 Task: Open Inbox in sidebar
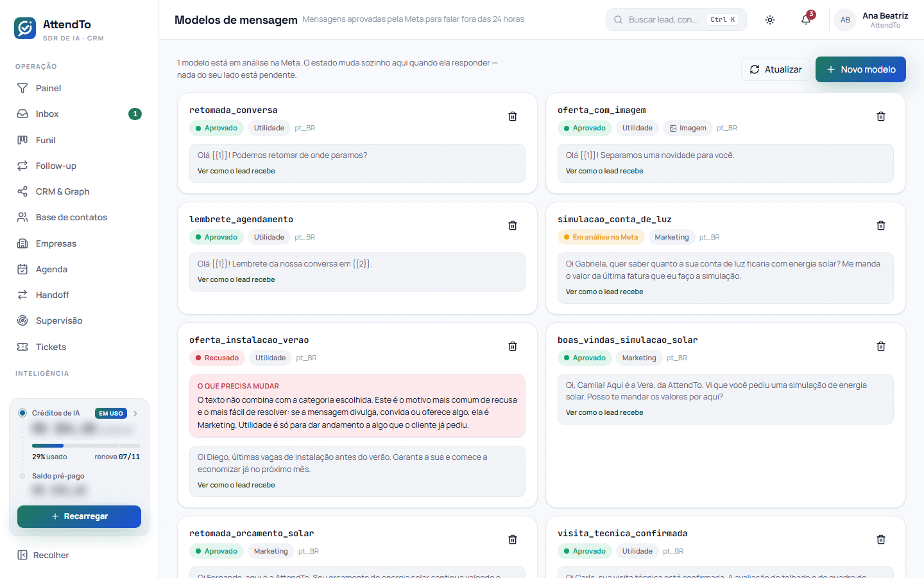pyautogui.click(x=80, y=114)
